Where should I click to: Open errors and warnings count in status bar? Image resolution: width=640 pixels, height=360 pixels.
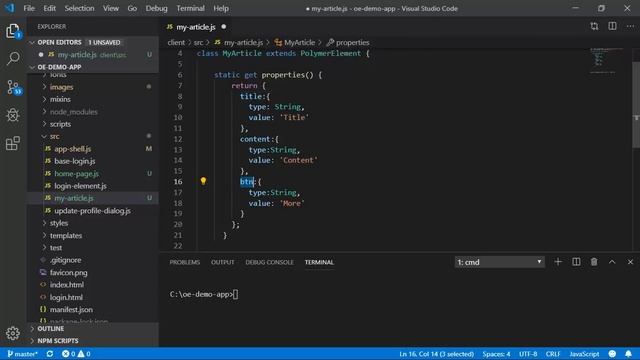(76, 354)
